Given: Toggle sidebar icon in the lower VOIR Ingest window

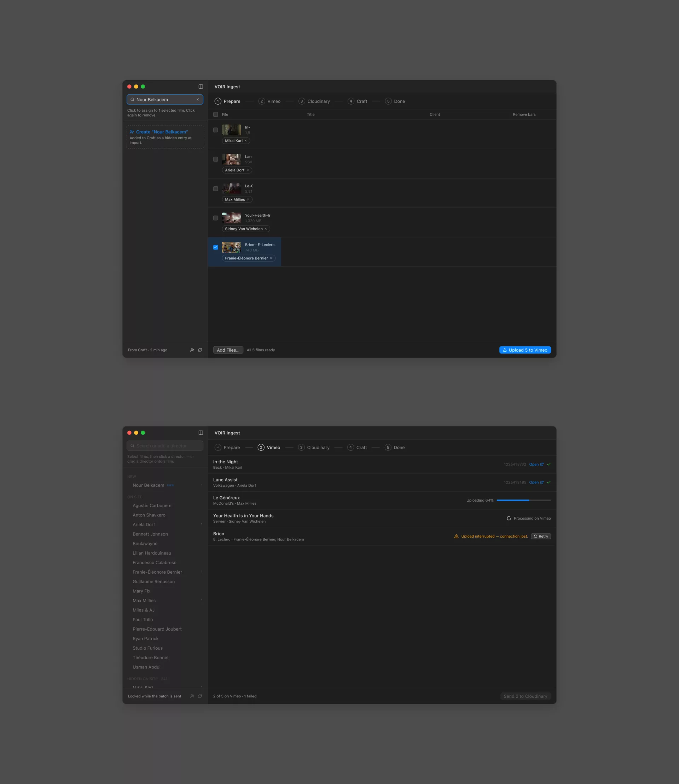Looking at the screenshot, I should click(x=201, y=433).
